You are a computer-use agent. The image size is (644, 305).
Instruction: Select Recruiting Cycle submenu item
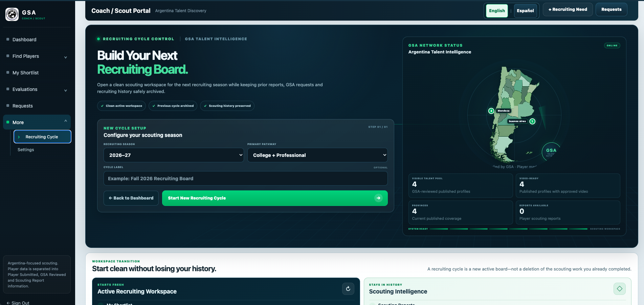click(x=42, y=137)
